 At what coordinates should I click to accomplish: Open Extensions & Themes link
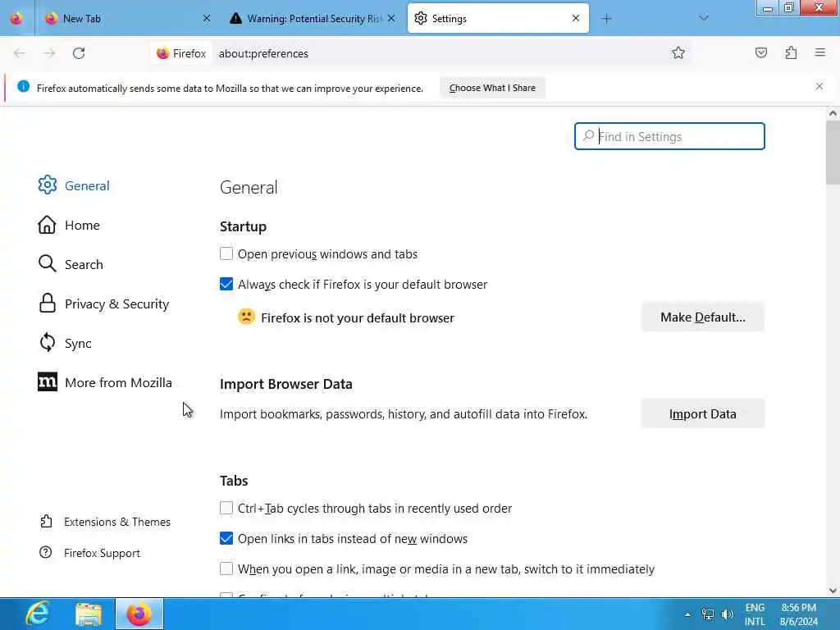(105, 522)
